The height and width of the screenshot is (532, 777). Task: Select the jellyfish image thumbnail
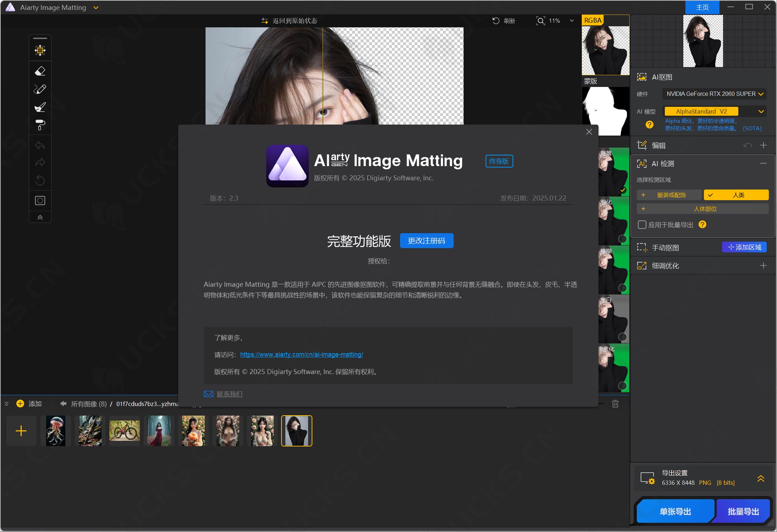[56, 431]
